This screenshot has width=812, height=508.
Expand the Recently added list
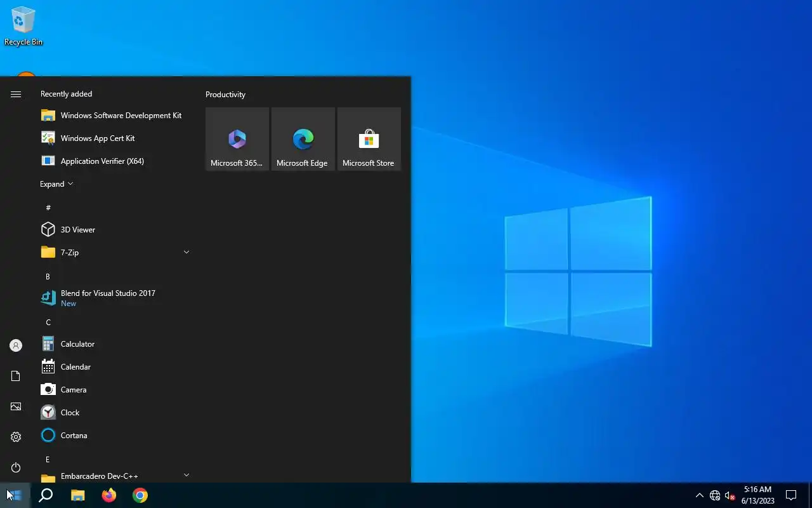[56, 184]
